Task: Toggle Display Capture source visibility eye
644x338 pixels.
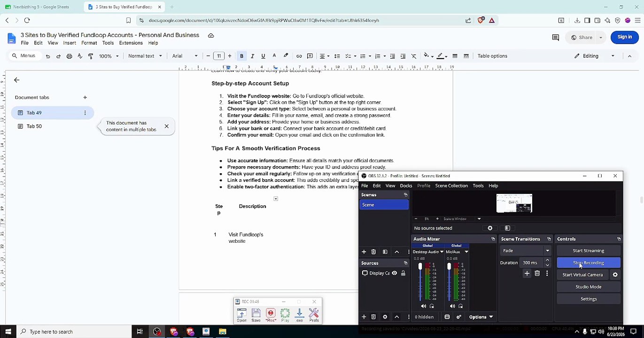Action: 395,273
